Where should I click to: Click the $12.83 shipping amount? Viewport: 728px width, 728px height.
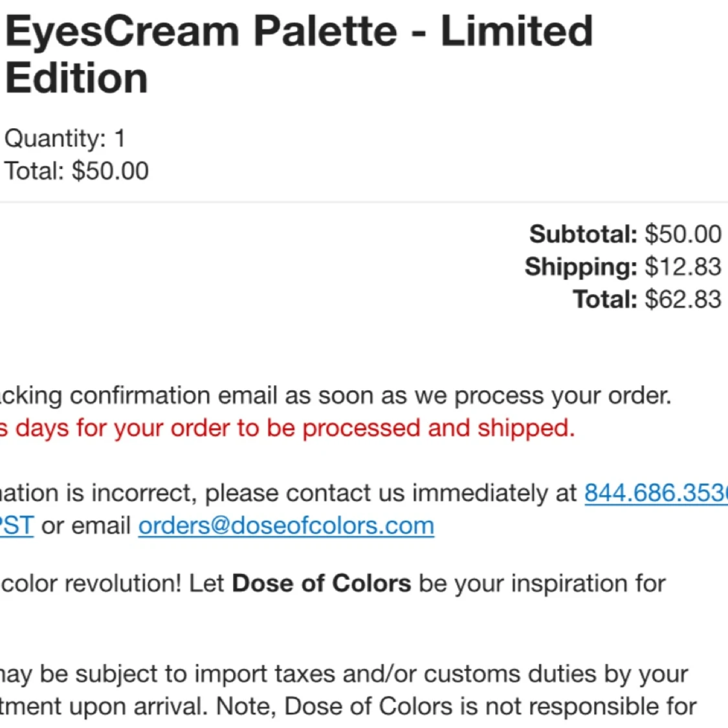(x=683, y=267)
